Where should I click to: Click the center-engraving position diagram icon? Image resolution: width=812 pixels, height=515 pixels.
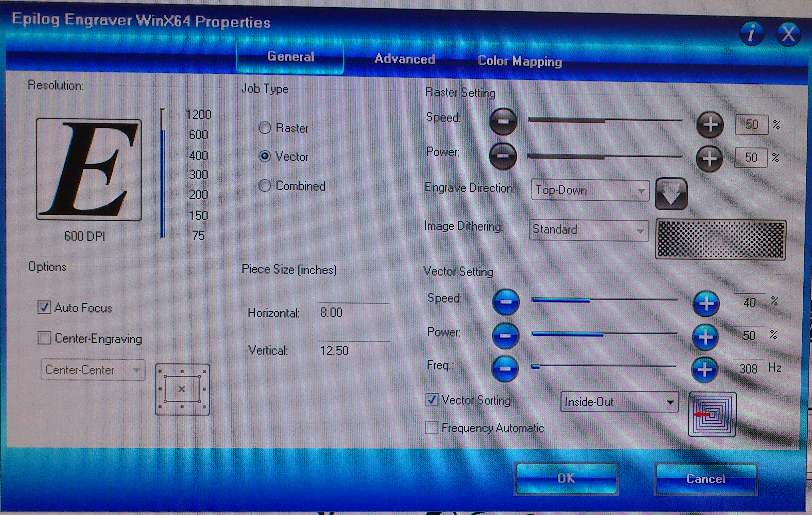click(x=183, y=389)
